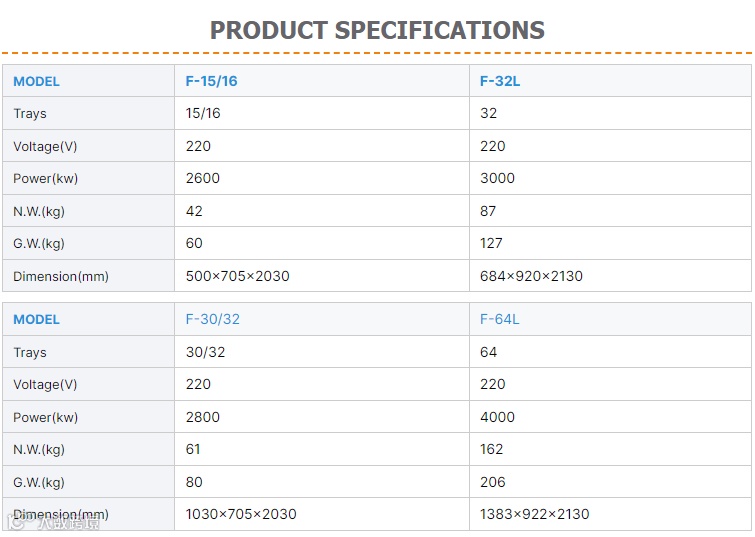Image resolution: width=755 pixels, height=537 pixels.
Task: Click the net weight value 162
Action: click(492, 449)
